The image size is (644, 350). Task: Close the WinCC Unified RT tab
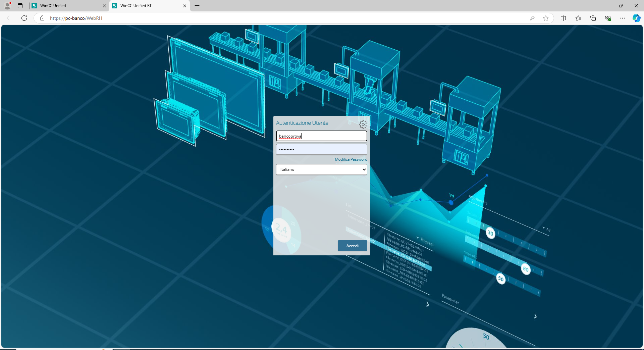[x=184, y=6]
